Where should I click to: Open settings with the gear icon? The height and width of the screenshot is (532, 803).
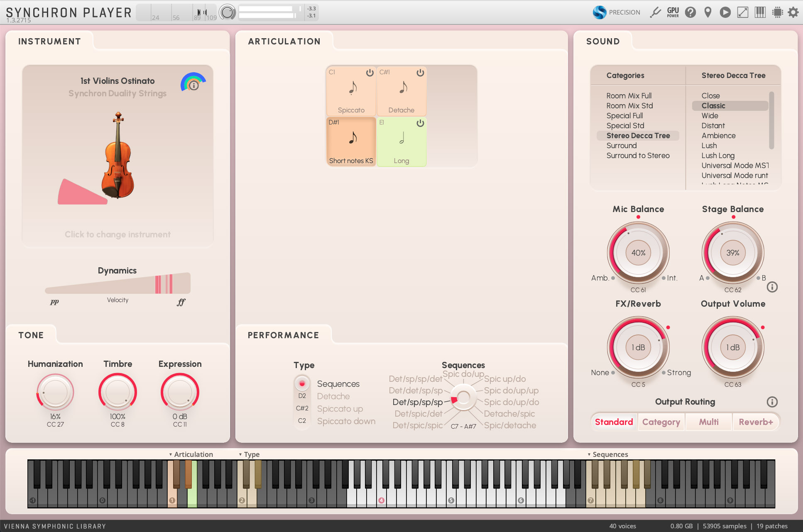793,12
